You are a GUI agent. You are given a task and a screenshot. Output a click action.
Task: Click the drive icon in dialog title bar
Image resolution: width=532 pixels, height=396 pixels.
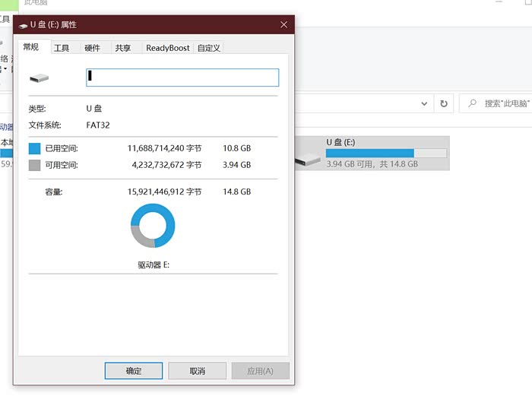(23, 25)
